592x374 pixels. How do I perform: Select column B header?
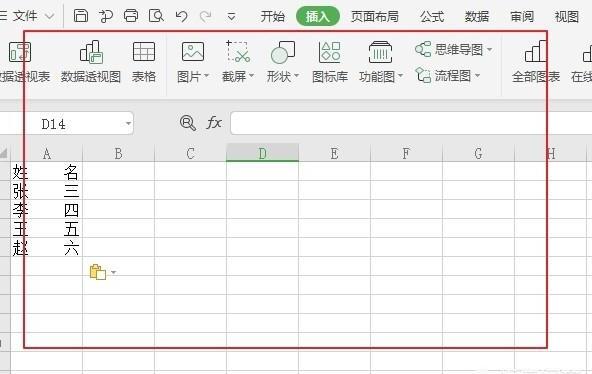click(x=119, y=154)
